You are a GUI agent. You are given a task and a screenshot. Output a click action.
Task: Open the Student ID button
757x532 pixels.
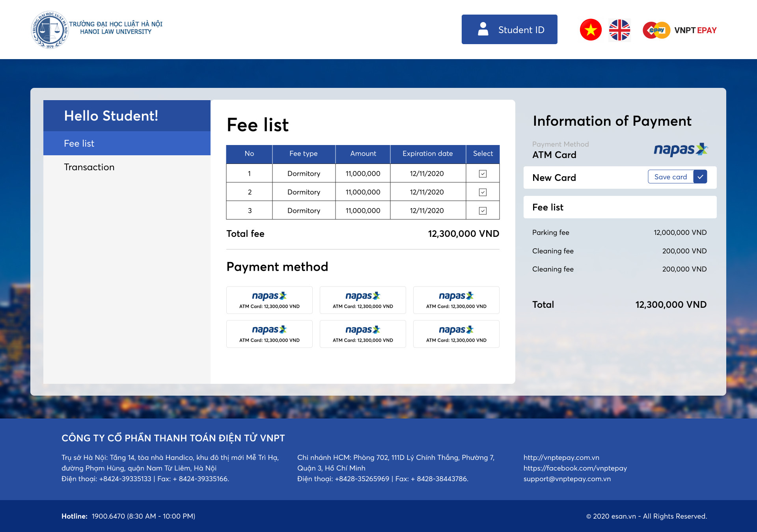509,30
